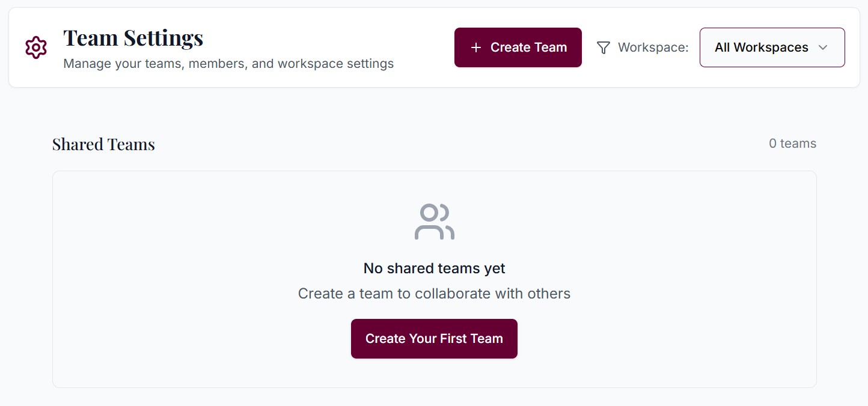868x406 pixels.
Task: Click the plus icon inside Create Team button
Action: point(477,47)
